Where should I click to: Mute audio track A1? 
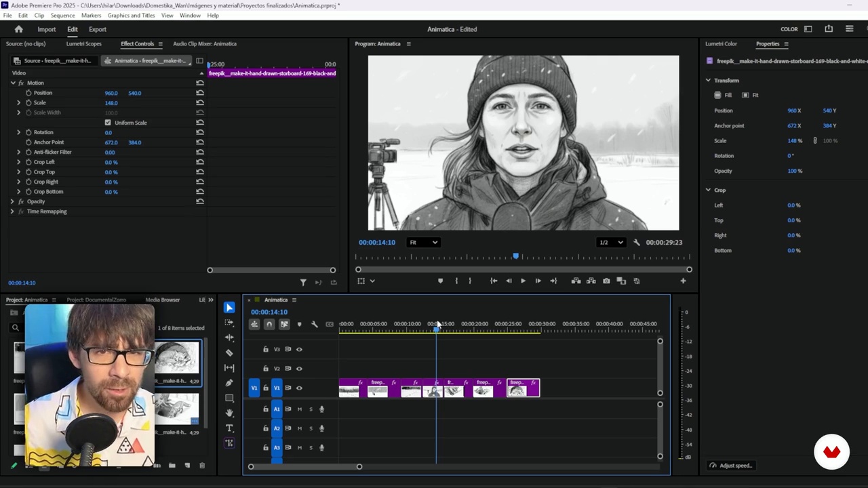pyautogui.click(x=299, y=409)
